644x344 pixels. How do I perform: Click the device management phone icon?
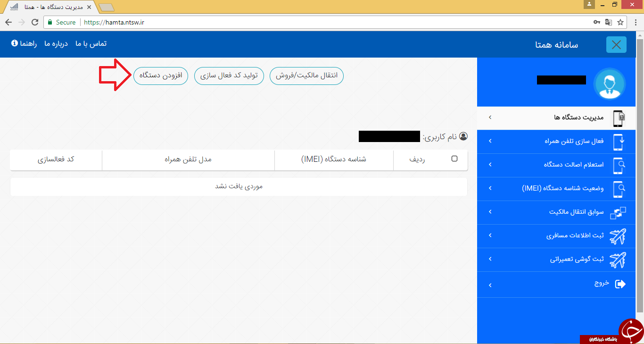click(619, 118)
